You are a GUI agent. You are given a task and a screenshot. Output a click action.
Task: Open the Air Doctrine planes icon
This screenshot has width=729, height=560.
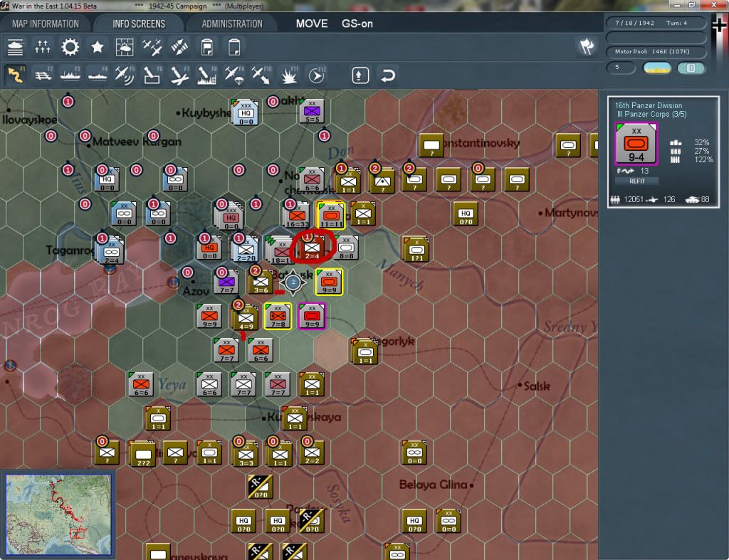point(152,47)
